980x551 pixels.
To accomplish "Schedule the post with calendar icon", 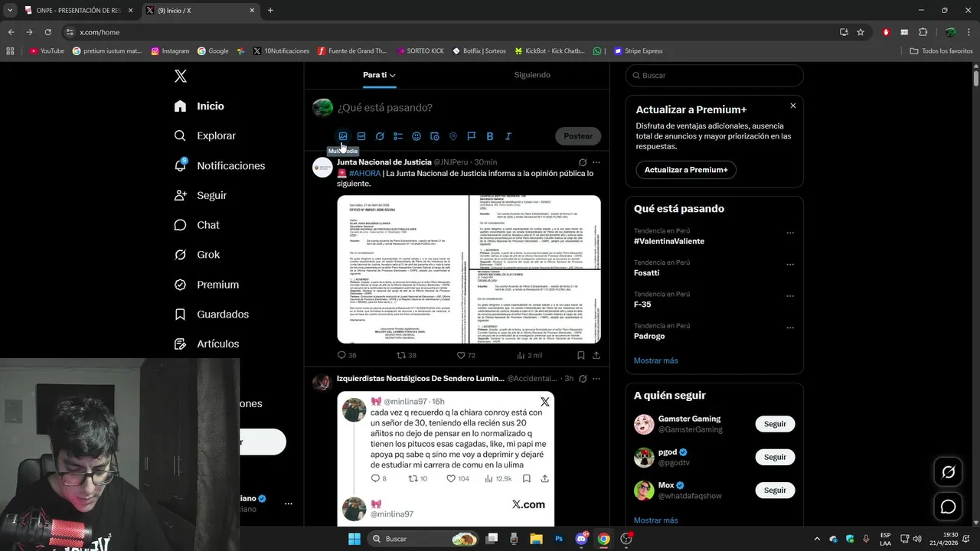I will [x=435, y=136].
